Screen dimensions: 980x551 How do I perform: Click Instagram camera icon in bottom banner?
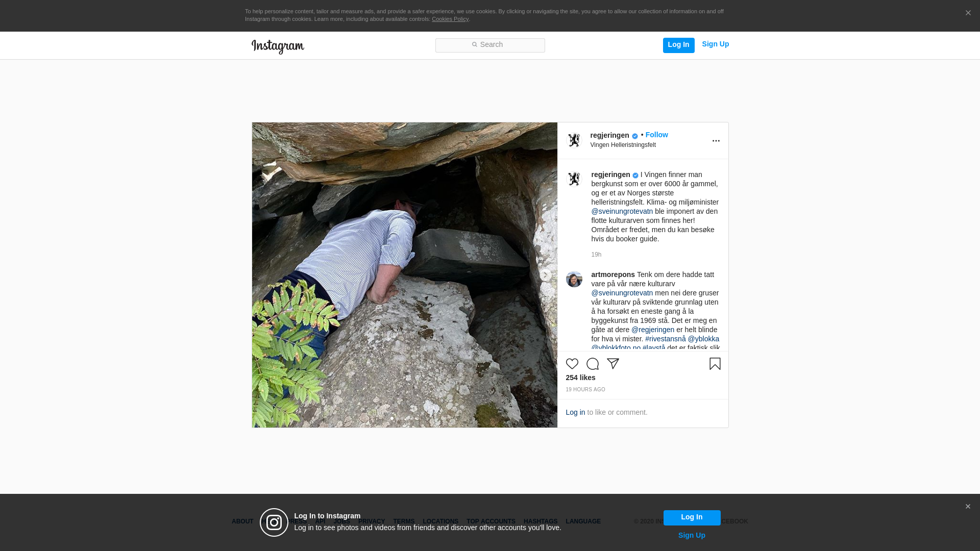pos(274,522)
